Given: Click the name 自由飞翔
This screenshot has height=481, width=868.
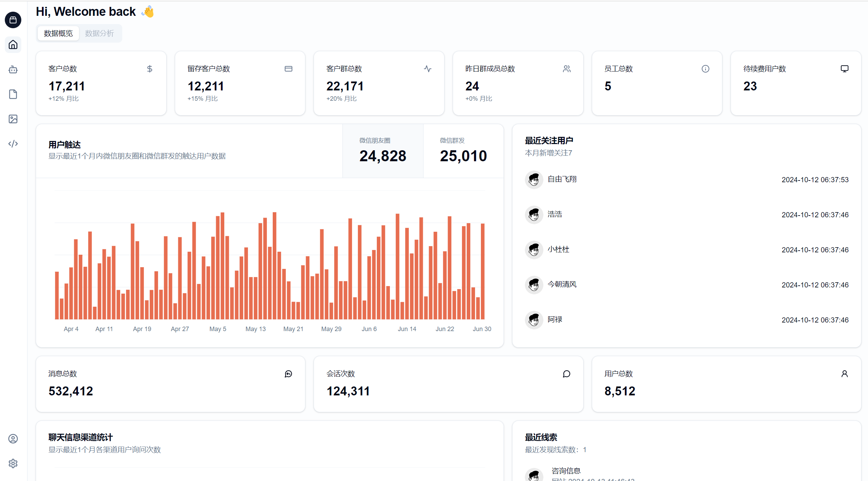Looking at the screenshot, I should pyautogui.click(x=562, y=179).
